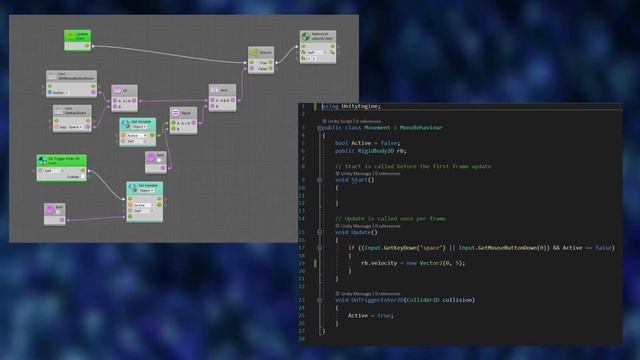
Task: Click the Branch node True output port
Action: (270, 62)
